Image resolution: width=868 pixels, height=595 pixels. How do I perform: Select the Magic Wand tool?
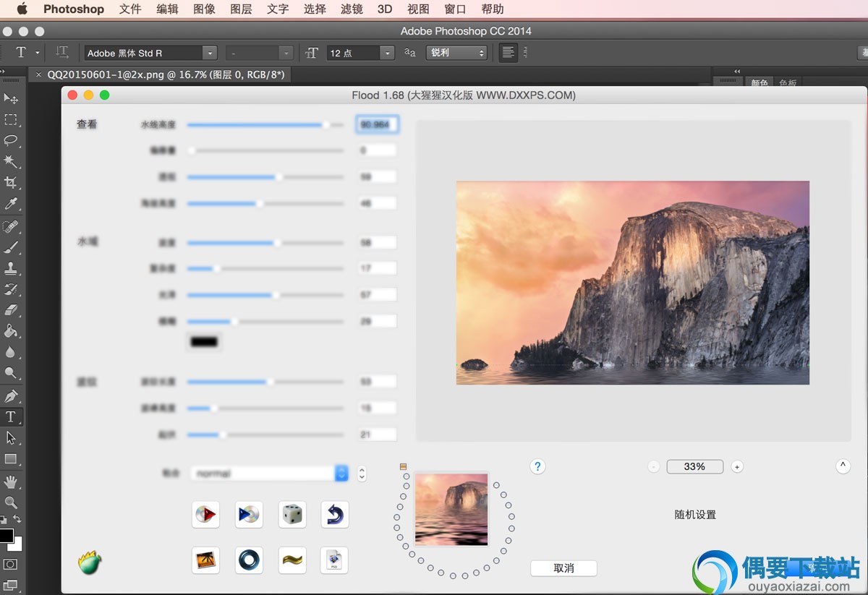(x=11, y=161)
